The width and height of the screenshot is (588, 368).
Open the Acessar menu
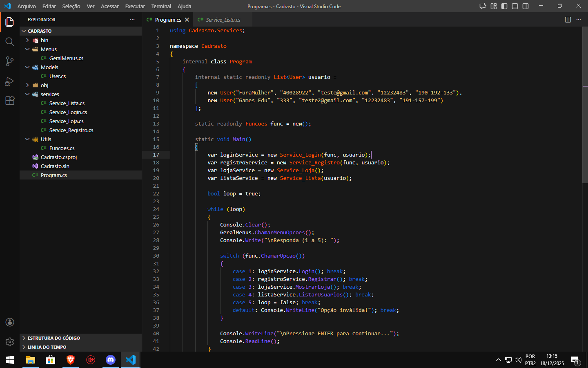click(x=110, y=6)
